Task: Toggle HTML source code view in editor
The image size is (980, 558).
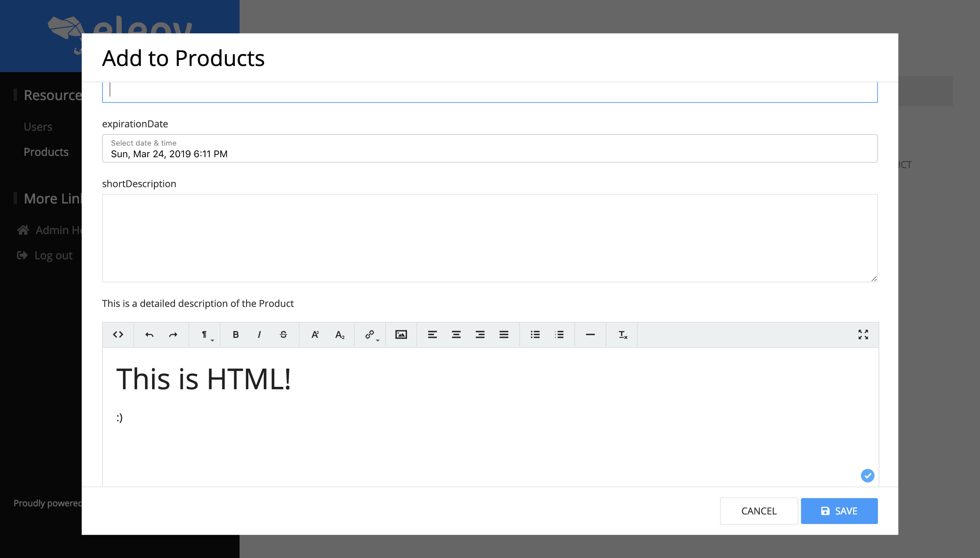Action: (x=118, y=334)
